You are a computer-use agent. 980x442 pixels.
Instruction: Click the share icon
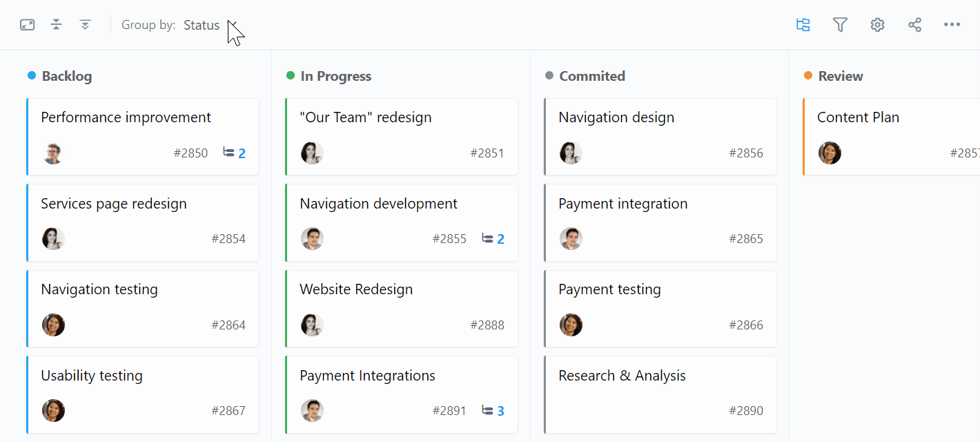click(x=914, y=25)
